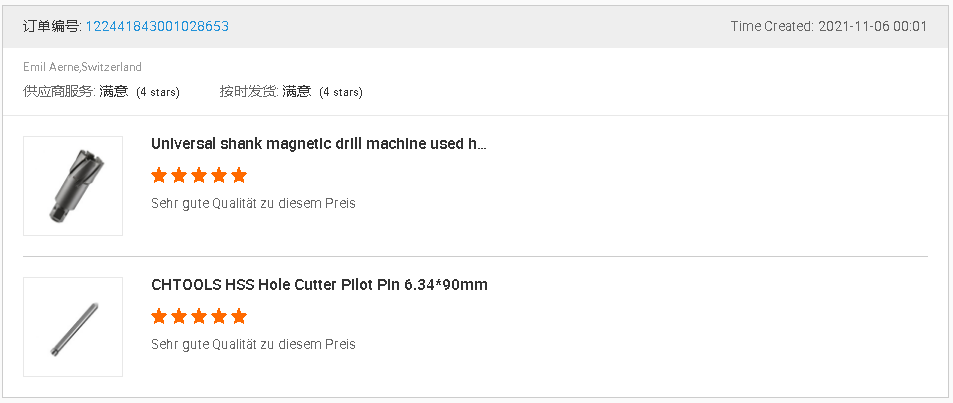This screenshot has height=403, width=953.
Task: Open the CHTOOLS HSS Hole Cutter title
Action: (319, 285)
